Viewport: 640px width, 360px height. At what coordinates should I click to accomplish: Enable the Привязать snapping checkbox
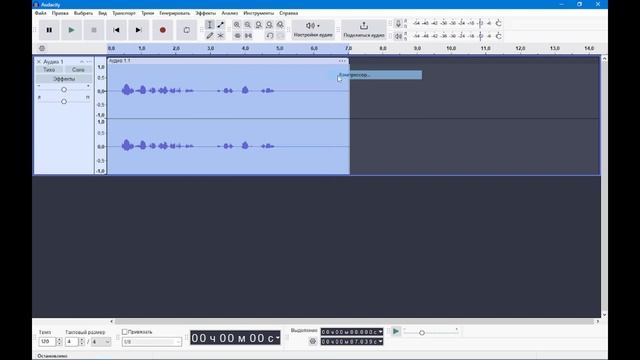point(124,332)
